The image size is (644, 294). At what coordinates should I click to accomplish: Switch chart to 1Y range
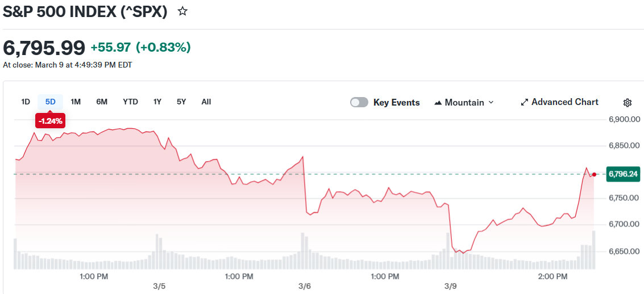[x=157, y=102]
